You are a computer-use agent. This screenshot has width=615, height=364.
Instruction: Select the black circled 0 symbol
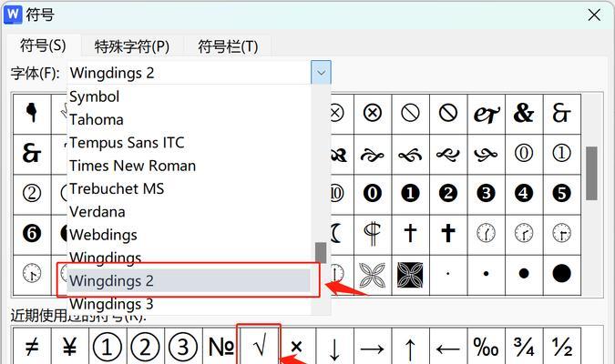coord(373,194)
